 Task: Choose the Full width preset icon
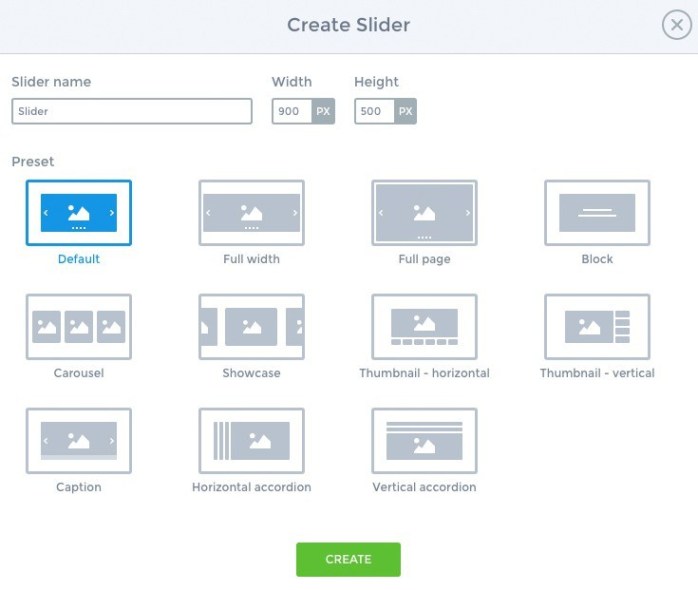(252, 213)
